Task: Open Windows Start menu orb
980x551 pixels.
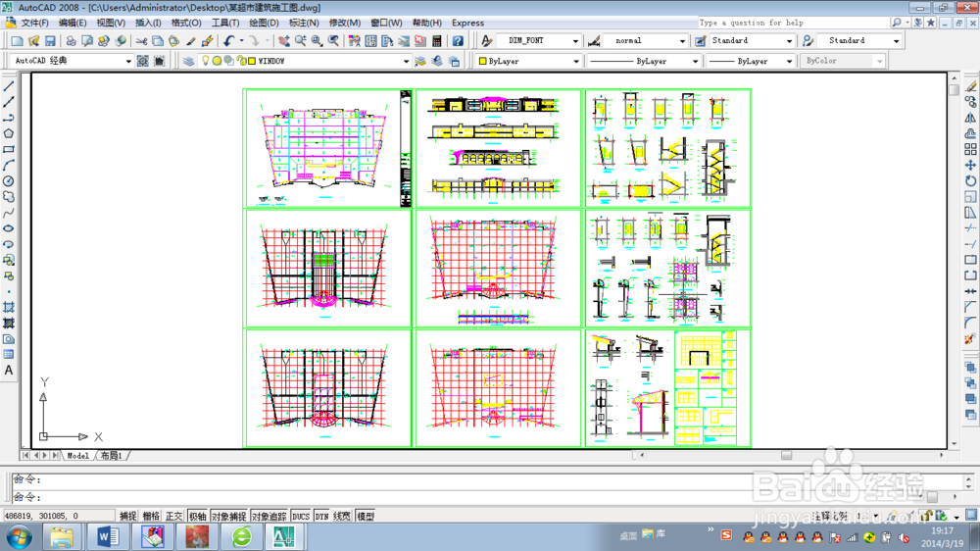Action: click(x=19, y=537)
